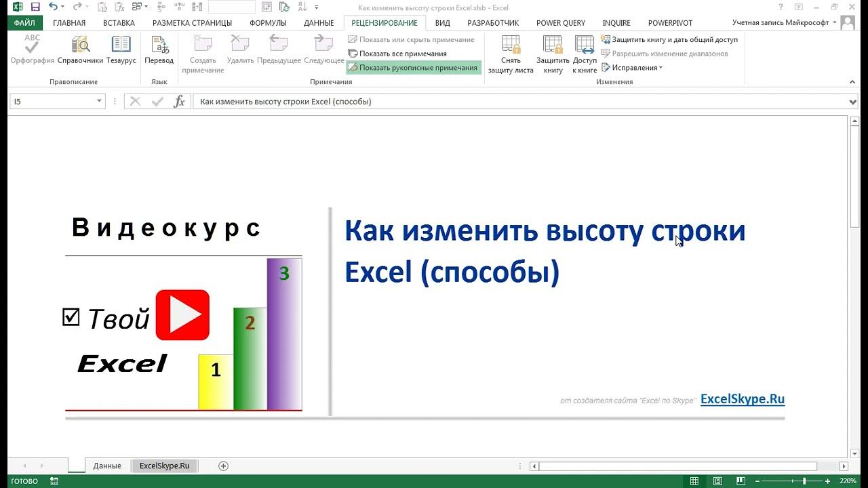Switch to ГЛАВНАЯ tab
The width and height of the screenshot is (868, 488).
pos(69,23)
